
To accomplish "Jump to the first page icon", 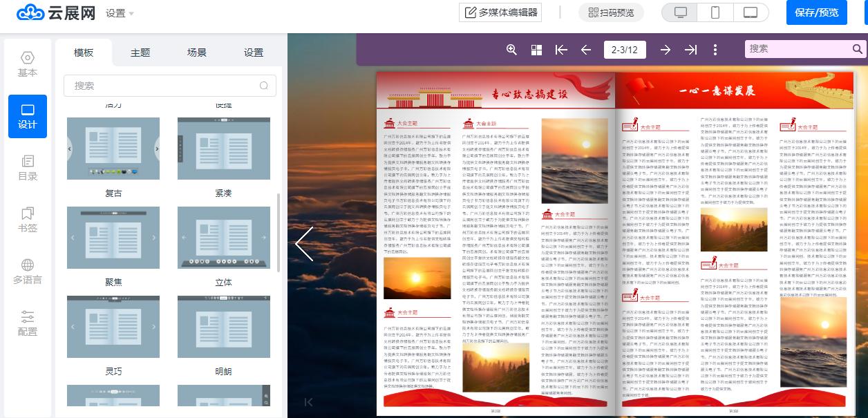I will click(x=561, y=50).
